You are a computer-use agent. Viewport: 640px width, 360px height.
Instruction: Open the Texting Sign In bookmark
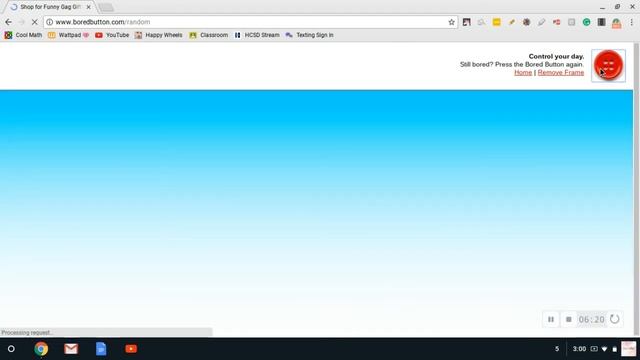point(309,35)
